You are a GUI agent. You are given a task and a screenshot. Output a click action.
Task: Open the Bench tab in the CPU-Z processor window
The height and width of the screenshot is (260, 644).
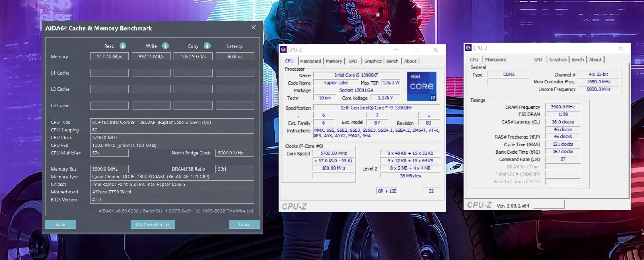coord(392,61)
